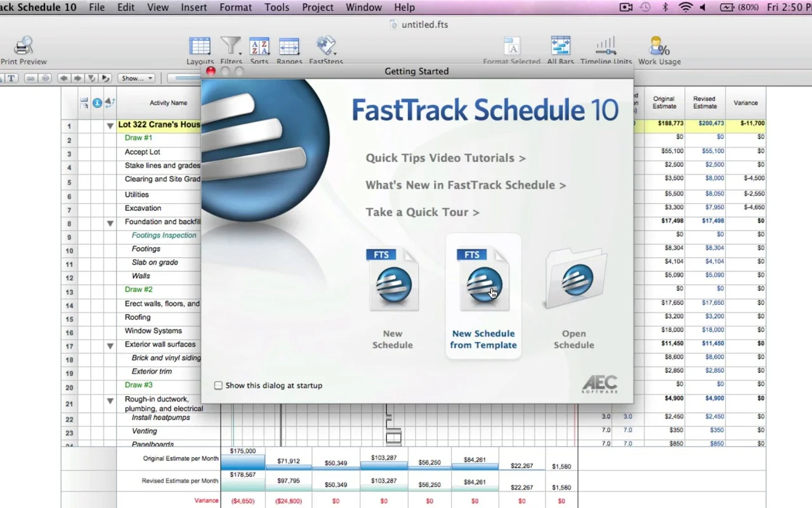Click the Open Schedule folder button
Viewport: 812px width, 508px height.
coord(574,298)
